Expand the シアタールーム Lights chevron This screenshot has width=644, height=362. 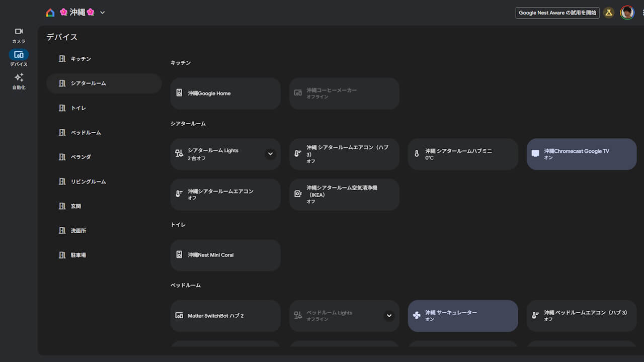tap(271, 154)
